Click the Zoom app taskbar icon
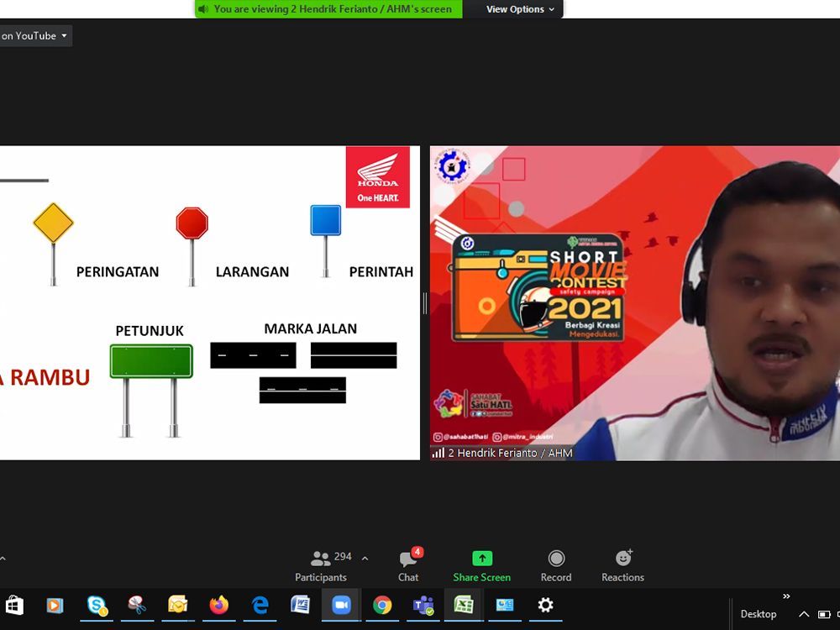Viewport: 840px width, 630px height. [341, 606]
